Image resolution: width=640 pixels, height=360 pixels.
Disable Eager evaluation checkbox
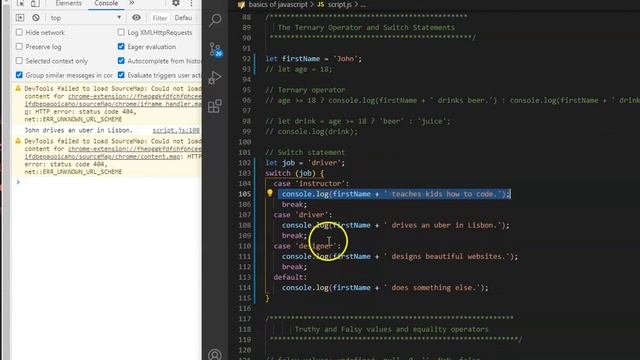[121, 47]
